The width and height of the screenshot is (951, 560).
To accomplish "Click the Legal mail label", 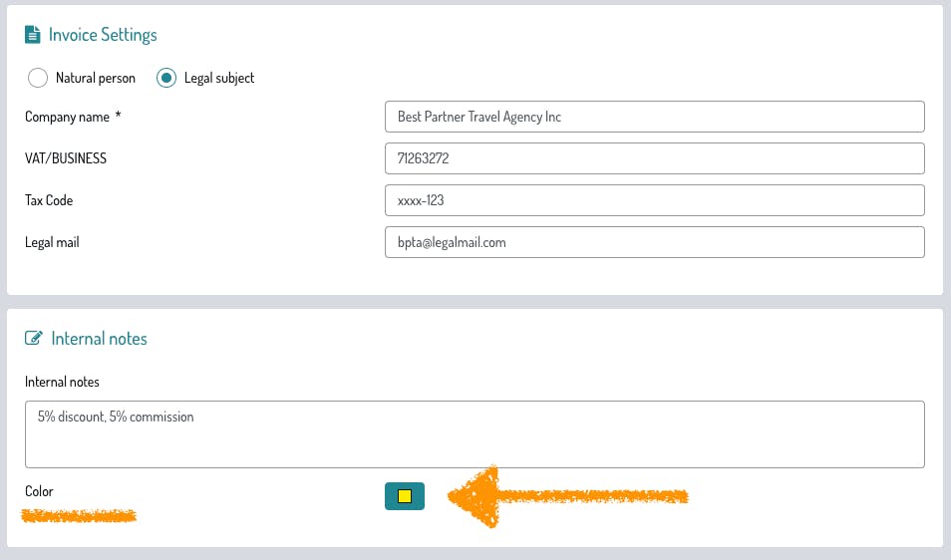I will coord(52,242).
